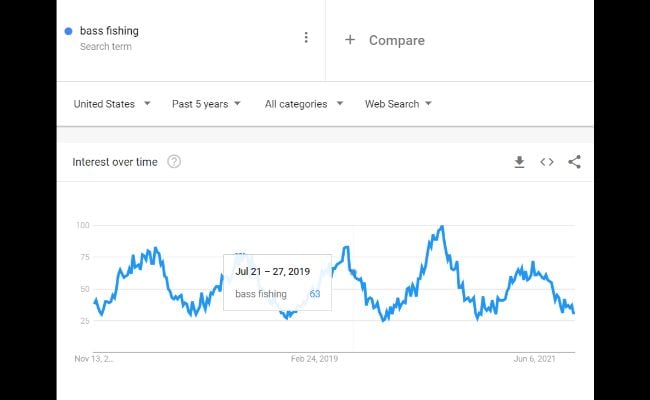Expand the All categories dropdown

(304, 104)
